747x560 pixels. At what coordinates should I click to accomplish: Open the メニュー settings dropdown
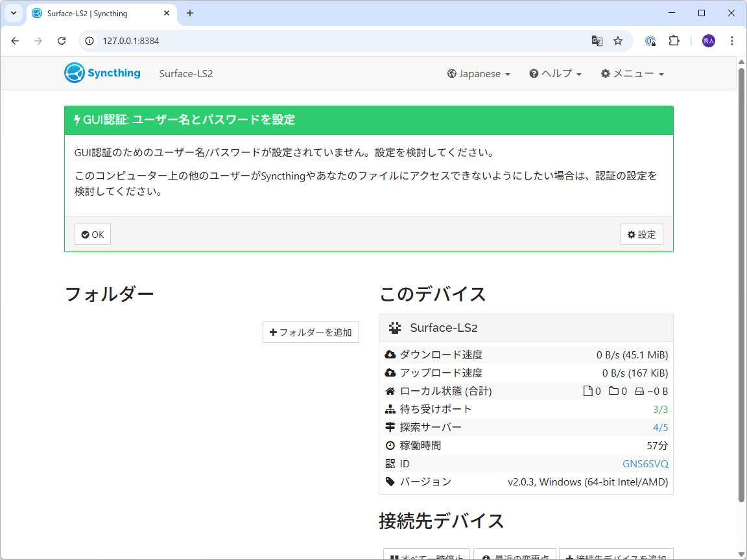(x=632, y=73)
